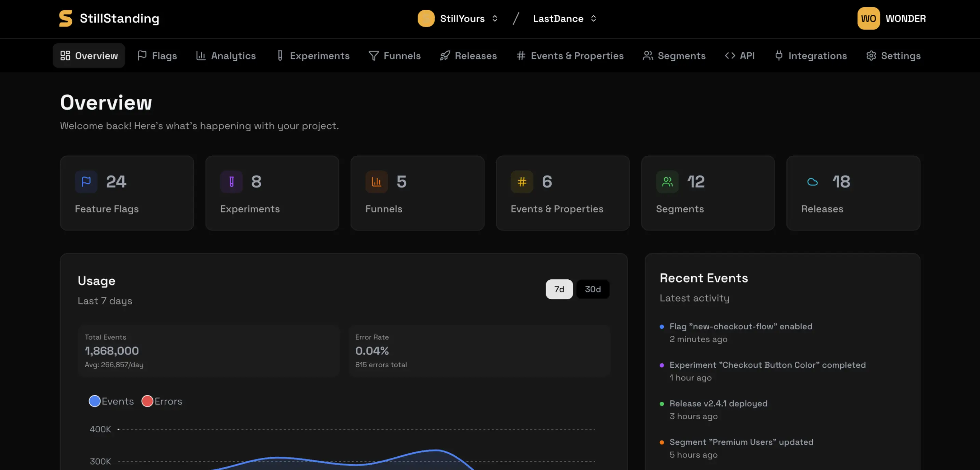Image resolution: width=980 pixels, height=470 pixels.
Task: Click the Releases cloud icon
Action: click(812, 182)
